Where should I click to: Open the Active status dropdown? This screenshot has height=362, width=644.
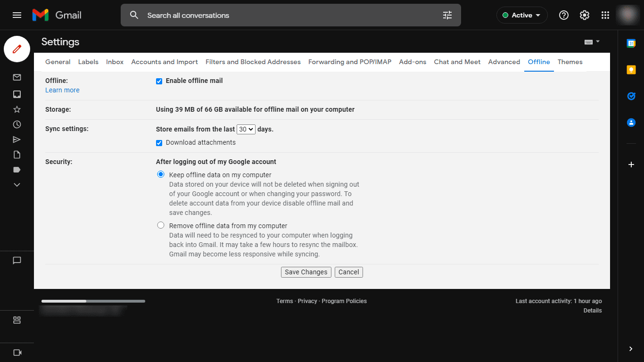[522, 15]
